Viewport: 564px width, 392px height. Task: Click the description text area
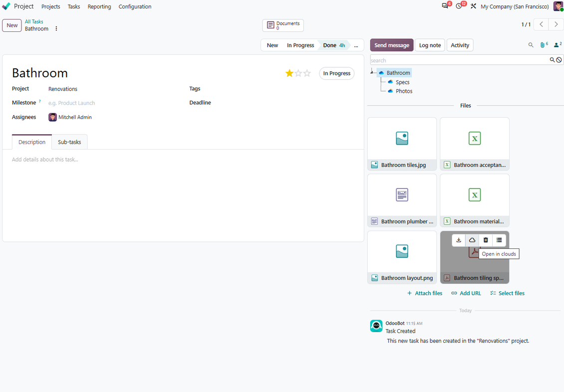(x=183, y=160)
